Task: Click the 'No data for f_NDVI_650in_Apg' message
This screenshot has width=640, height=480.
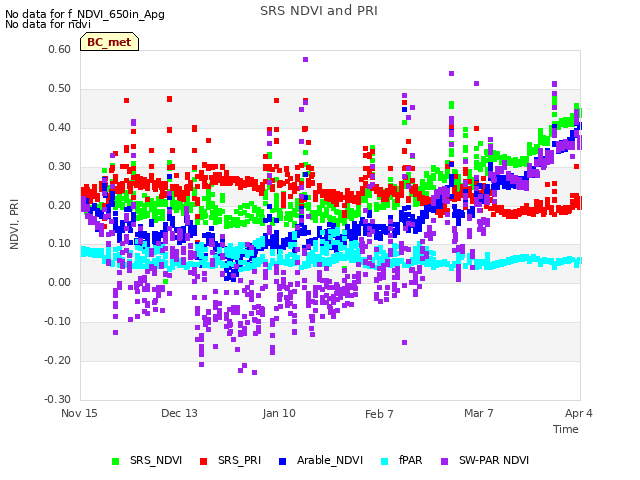Action: pyautogui.click(x=85, y=14)
